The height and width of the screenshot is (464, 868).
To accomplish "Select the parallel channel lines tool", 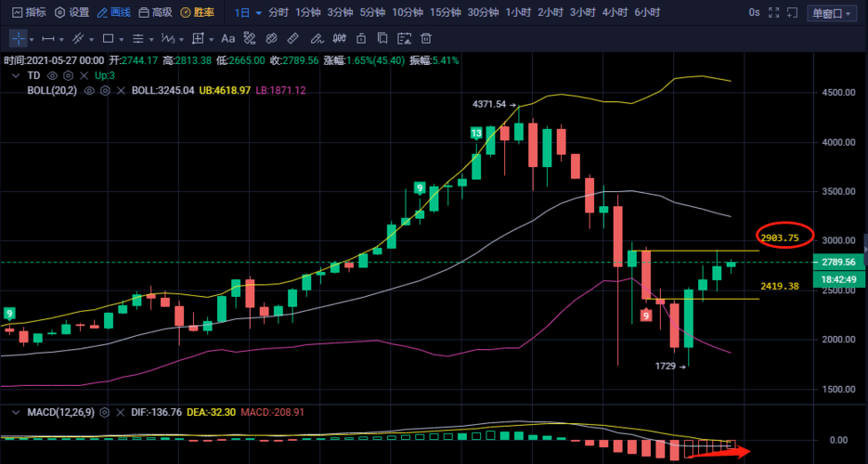I will point(137,39).
